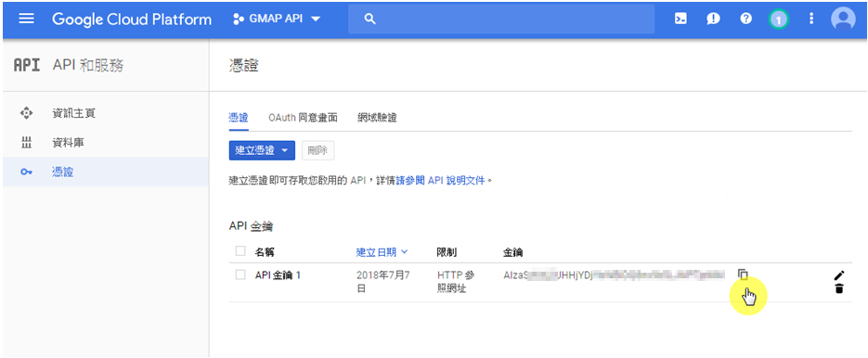The image size is (868, 358).
Task: Click the 名稱 column header
Action: [x=265, y=252]
